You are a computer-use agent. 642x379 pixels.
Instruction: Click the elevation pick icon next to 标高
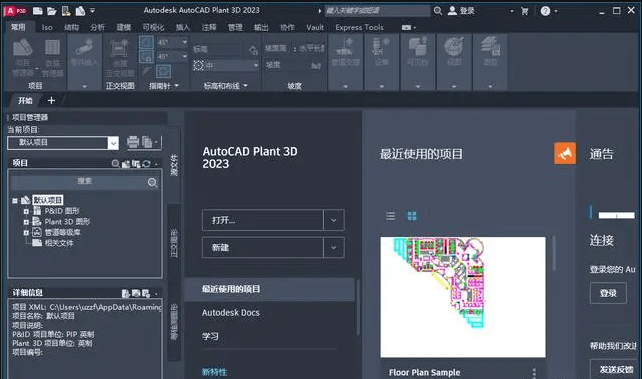click(x=253, y=50)
